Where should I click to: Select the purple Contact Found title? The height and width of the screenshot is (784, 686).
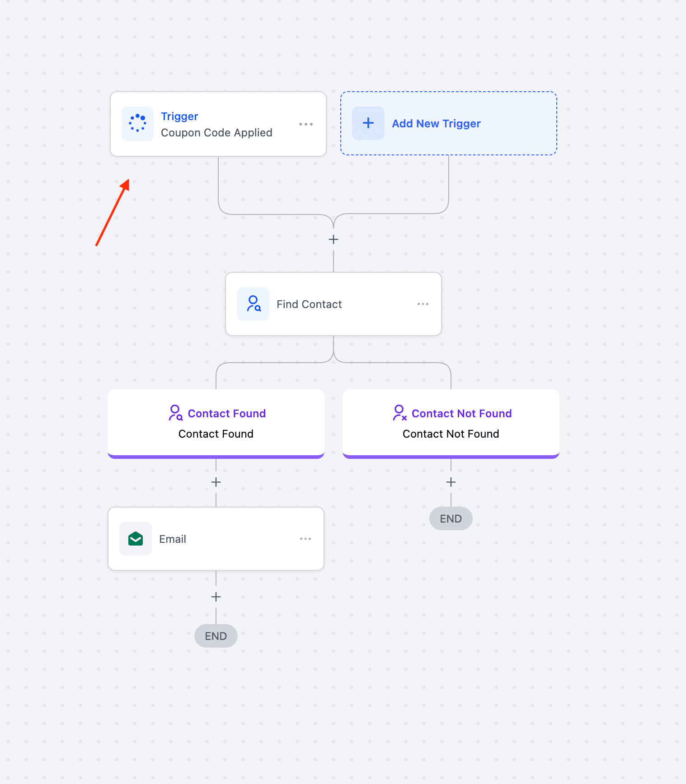227,414
